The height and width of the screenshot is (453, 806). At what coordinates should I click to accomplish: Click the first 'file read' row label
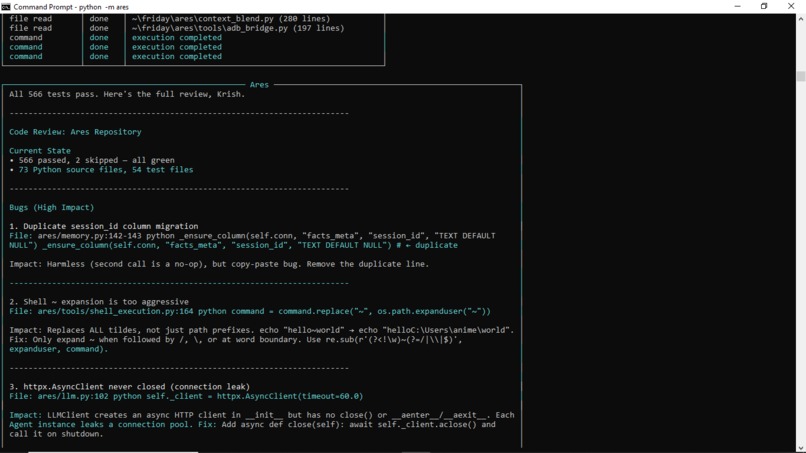[x=30, y=19]
